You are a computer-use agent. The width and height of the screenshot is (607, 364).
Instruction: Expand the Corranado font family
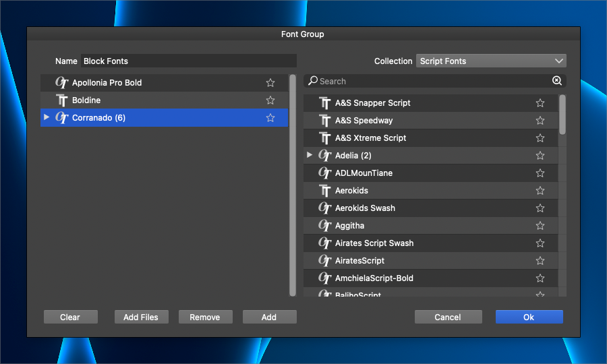46,117
